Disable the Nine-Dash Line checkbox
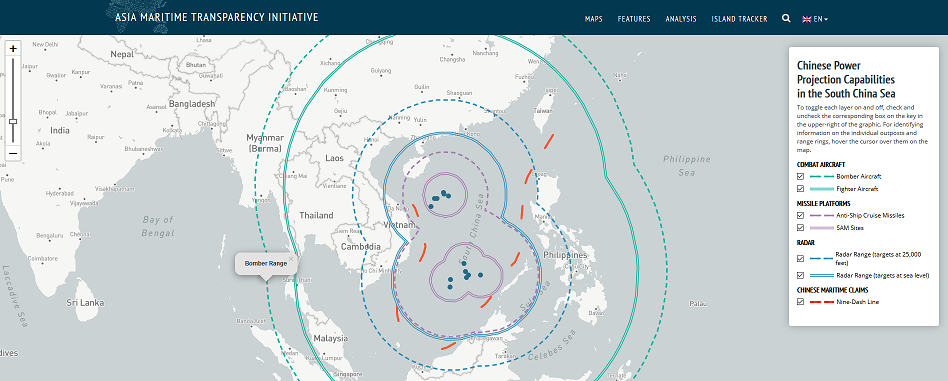This screenshot has width=948, height=381. click(800, 301)
